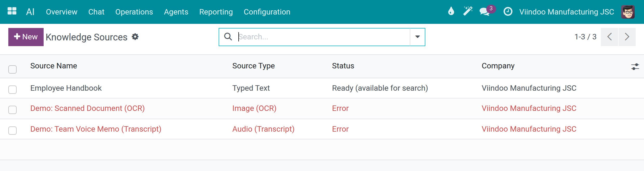The height and width of the screenshot is (171, 644).
Task: Click the magnifier search icon
Action: coord(228,37)
